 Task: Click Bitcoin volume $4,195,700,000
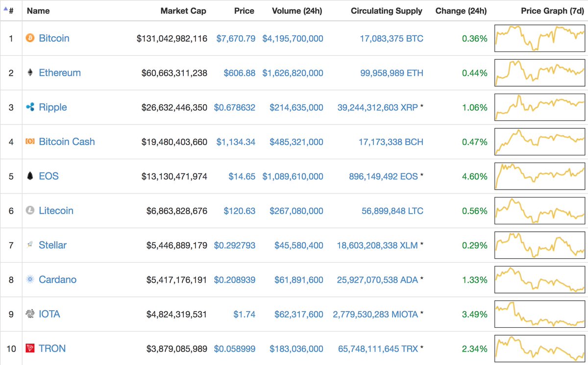pos(293,38)
